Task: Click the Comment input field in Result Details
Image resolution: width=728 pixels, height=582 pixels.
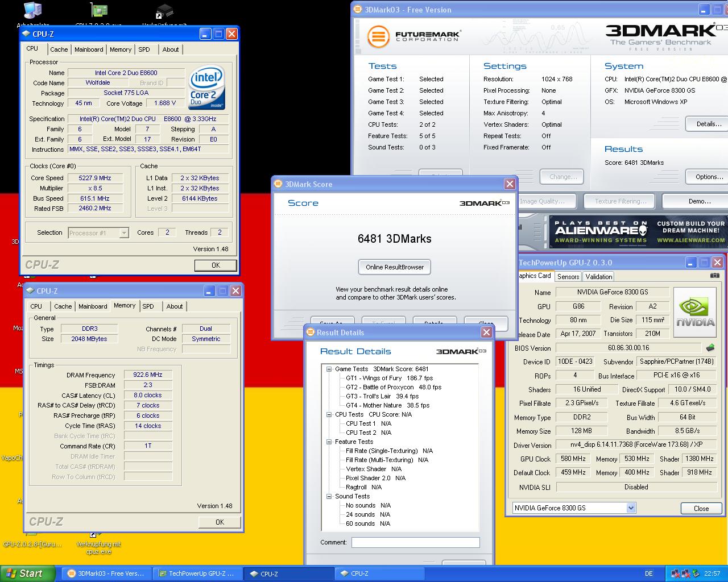Action: pyautogui.click(x=416, y=543)
